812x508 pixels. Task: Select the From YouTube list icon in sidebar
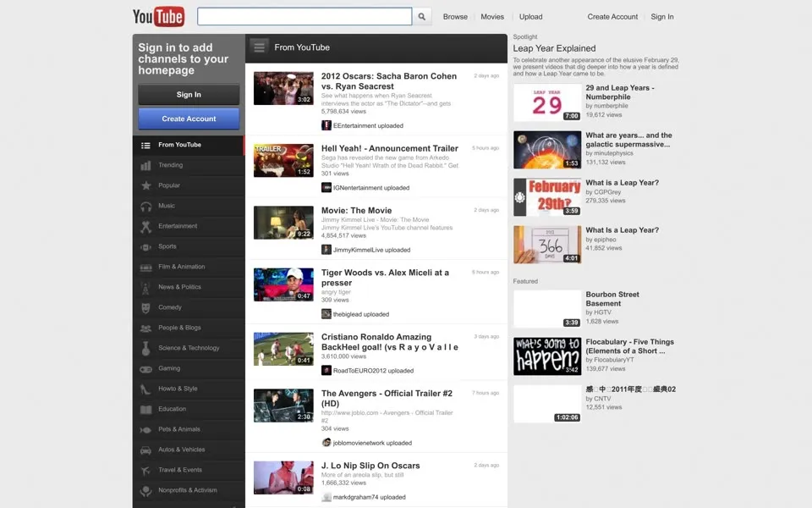tap(146, 145)
